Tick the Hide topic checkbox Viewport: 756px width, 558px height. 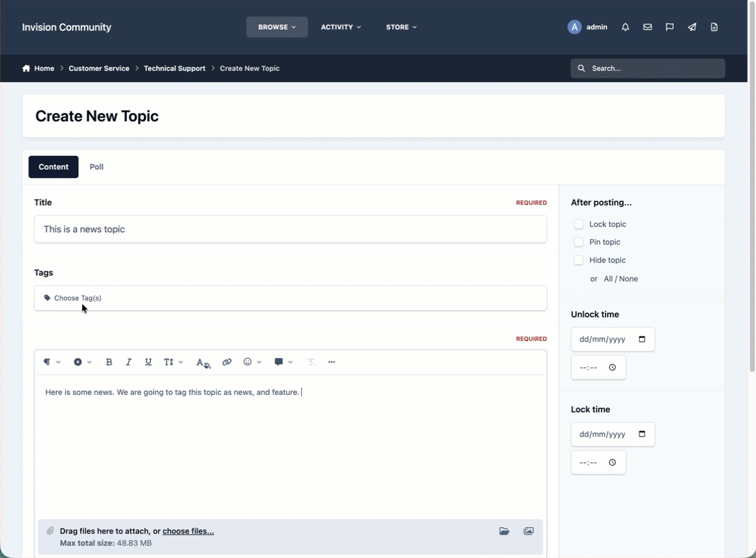[579, 260]
